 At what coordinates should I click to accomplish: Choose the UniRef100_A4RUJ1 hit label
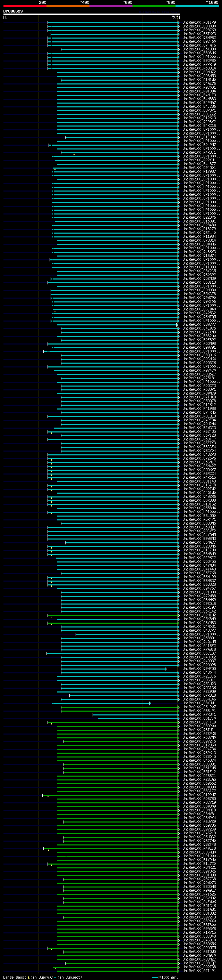click(199, 153)
